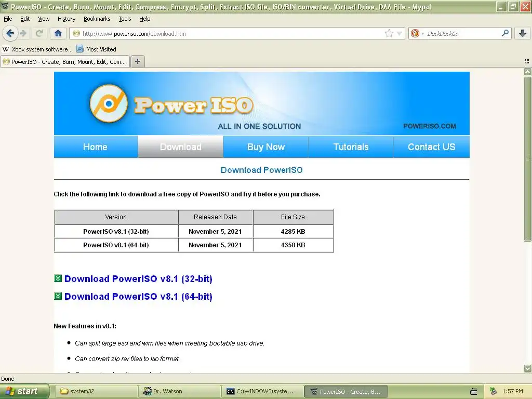Switch to the command prompt taskbar window
532x399 pixels.
(263, 392)
